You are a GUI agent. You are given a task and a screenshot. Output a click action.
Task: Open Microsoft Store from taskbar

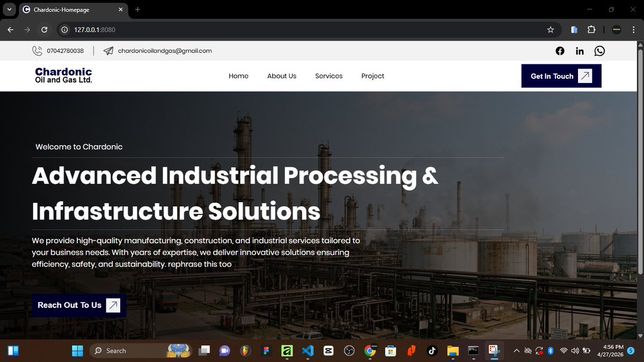[391, 351]
